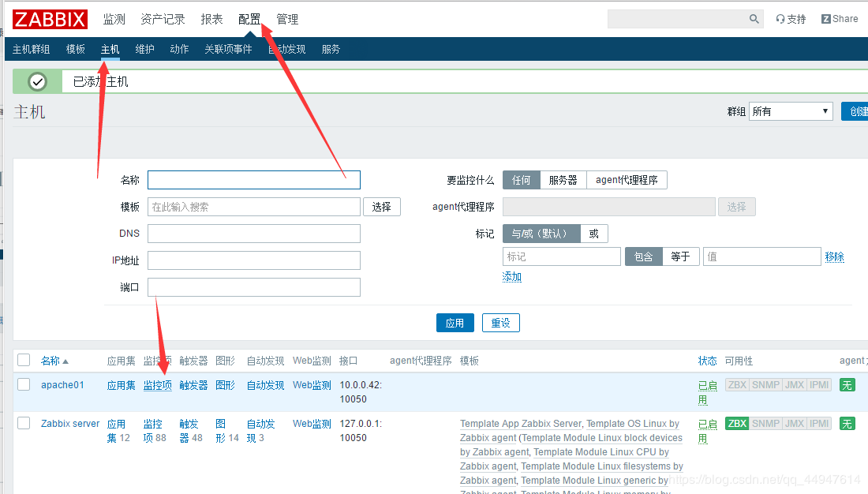Viewport: 868px width, 494px height.
Task: Open the 监测 menu
Action: [x=114, y=20]
